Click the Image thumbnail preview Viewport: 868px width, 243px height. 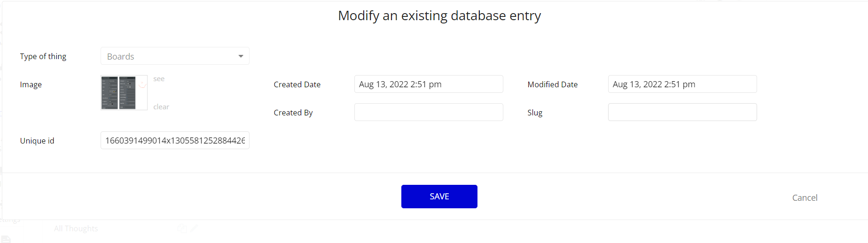124,93
